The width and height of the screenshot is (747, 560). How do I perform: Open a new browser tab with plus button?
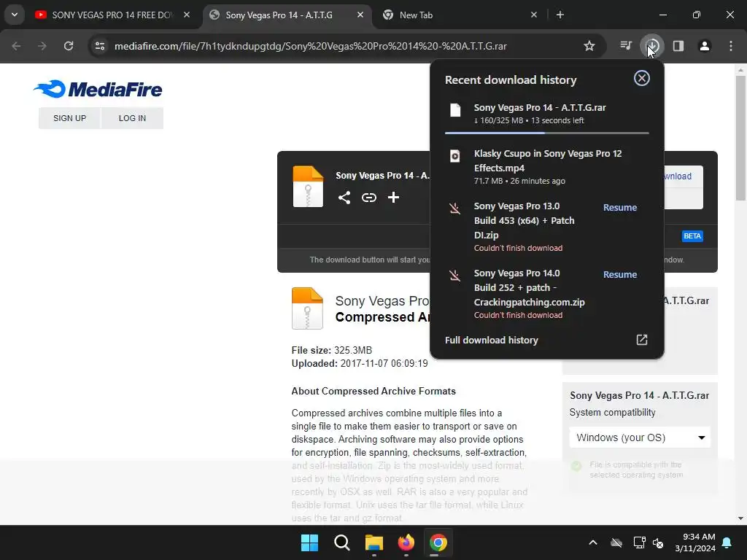point(560,15)
